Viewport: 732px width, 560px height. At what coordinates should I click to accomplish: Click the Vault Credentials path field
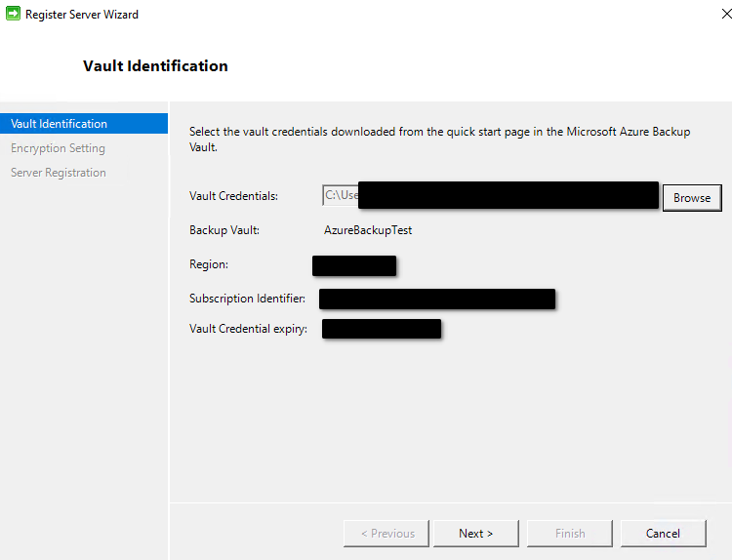pos(490,195)
